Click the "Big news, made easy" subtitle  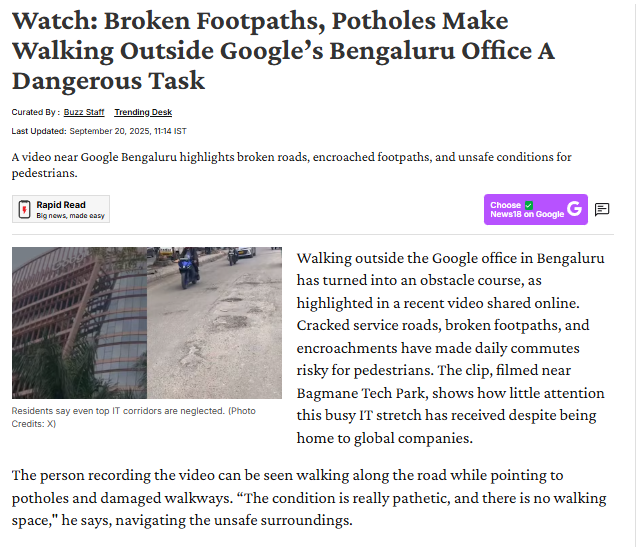tap(69, 215)
